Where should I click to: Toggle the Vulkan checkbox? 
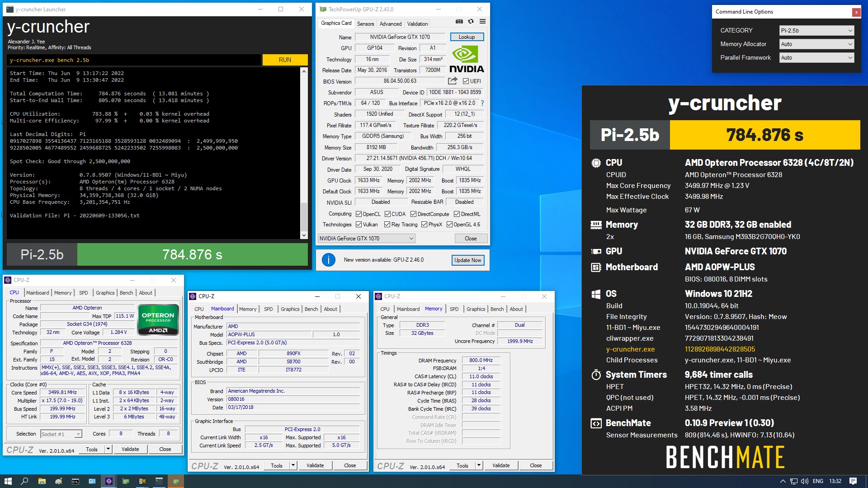359,225
